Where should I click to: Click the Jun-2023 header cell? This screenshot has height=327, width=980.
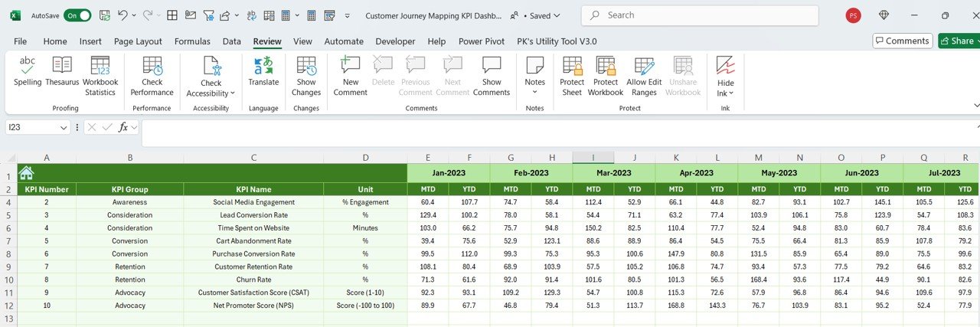861,173
